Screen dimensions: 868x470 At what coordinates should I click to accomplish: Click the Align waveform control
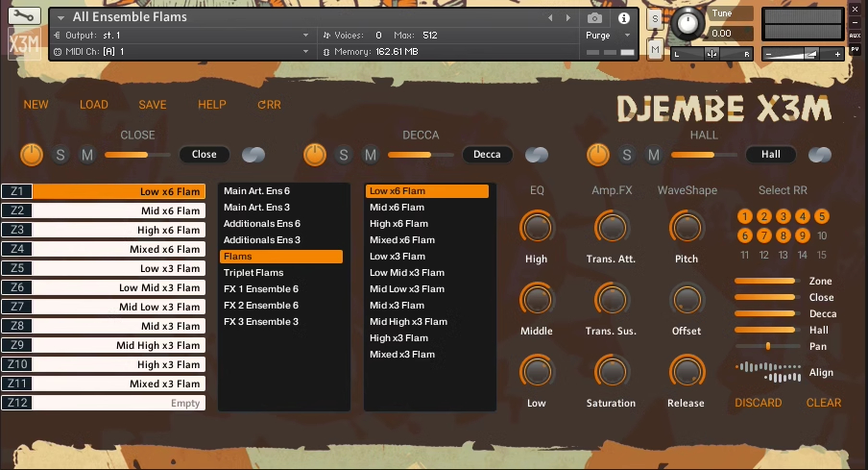pos(768,373)
